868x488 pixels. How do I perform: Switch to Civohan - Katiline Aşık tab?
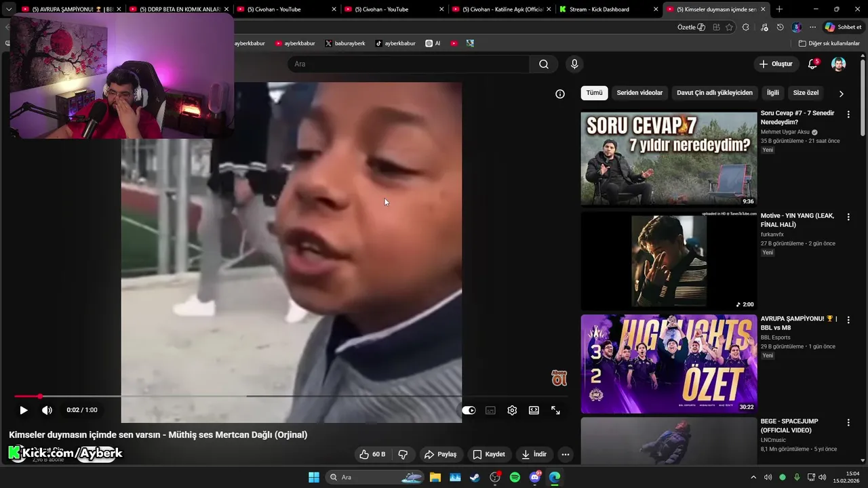pos(500,9)
